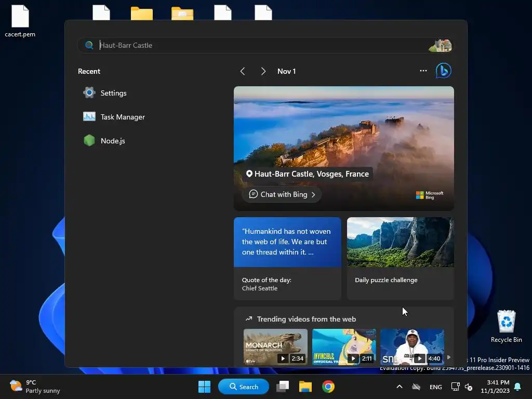The width and height of the screenshot is (532, 399).
Task: Play the Monarch video thumbnail
Action: click(x=275, y=347)
